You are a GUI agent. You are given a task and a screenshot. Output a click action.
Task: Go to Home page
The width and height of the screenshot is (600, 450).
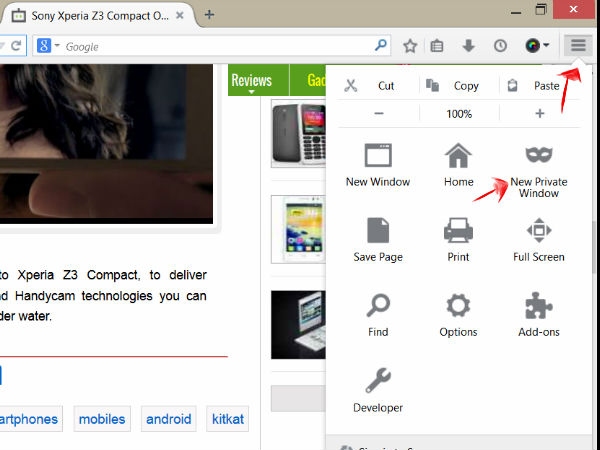(458, 165)
